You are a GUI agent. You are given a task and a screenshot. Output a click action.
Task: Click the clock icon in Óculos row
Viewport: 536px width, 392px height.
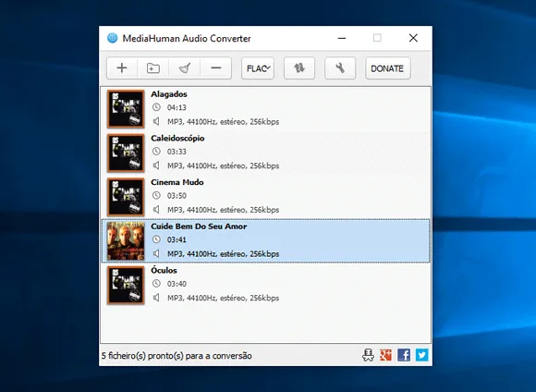tap(156, 284)
